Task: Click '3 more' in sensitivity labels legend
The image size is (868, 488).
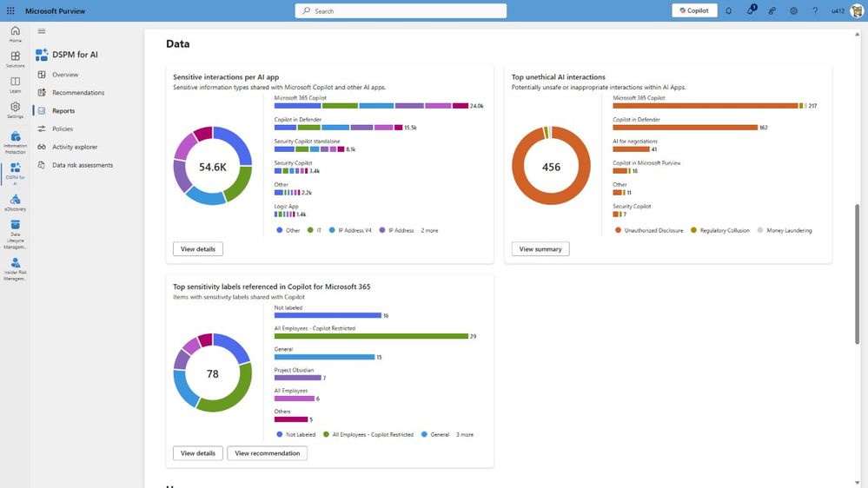Action: click(x=465, y=434)
